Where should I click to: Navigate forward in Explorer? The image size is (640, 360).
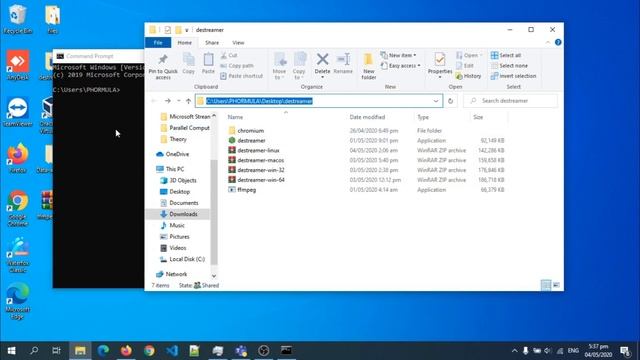tap(167, 101)
